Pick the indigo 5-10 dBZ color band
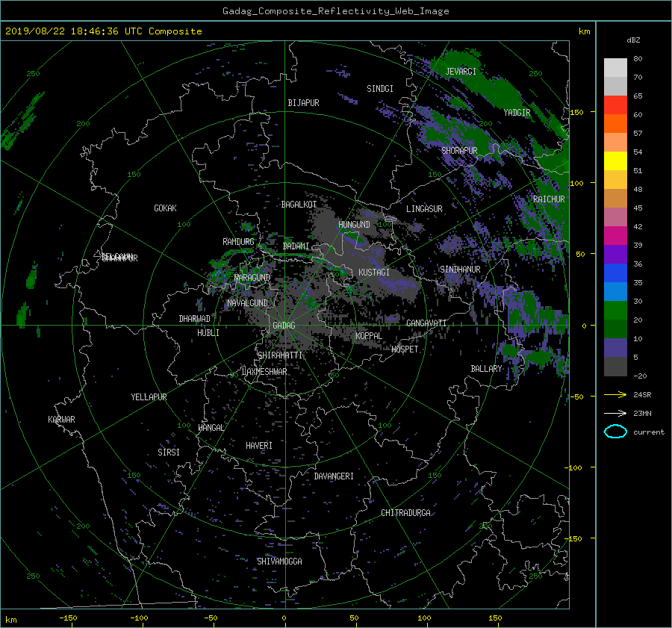 [615, 348]
